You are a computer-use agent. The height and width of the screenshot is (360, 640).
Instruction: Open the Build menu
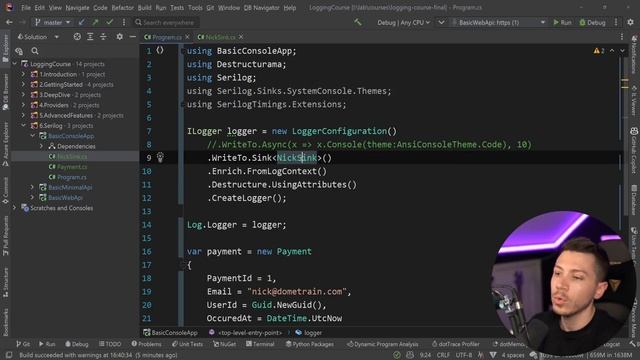pos(144,8)
